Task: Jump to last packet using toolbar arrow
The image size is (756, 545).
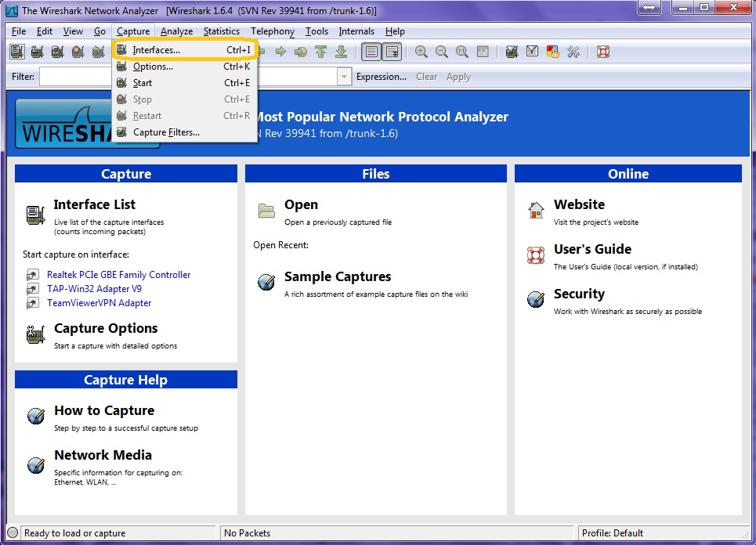Action: pos(341,52)
